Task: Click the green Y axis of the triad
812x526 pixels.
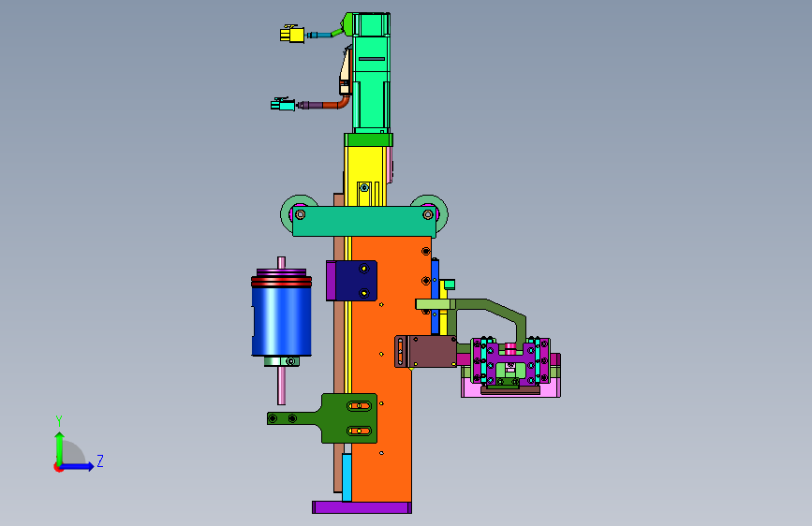Action: [60, 448]
